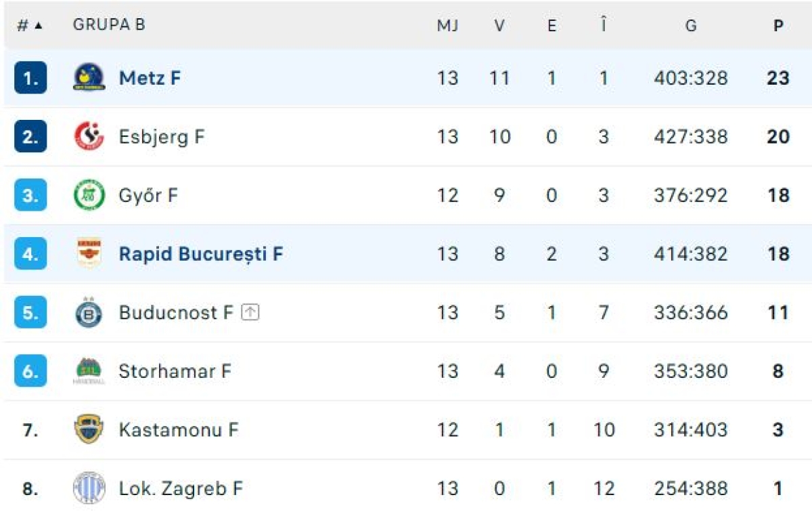Screen dimensions: 812x512
Task: Click the blue rank 1 position badge
Action: click(30, 78)
